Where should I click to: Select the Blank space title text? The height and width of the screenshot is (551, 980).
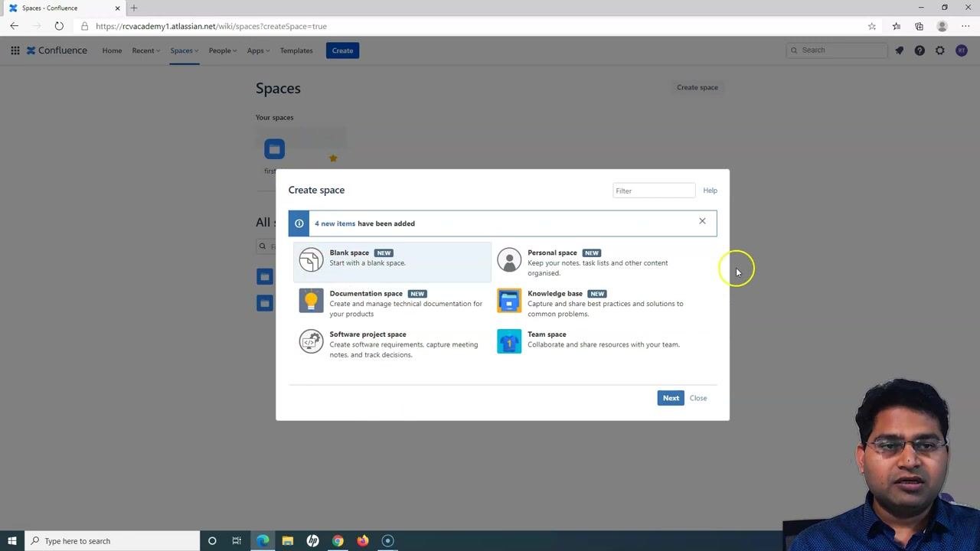349,253
